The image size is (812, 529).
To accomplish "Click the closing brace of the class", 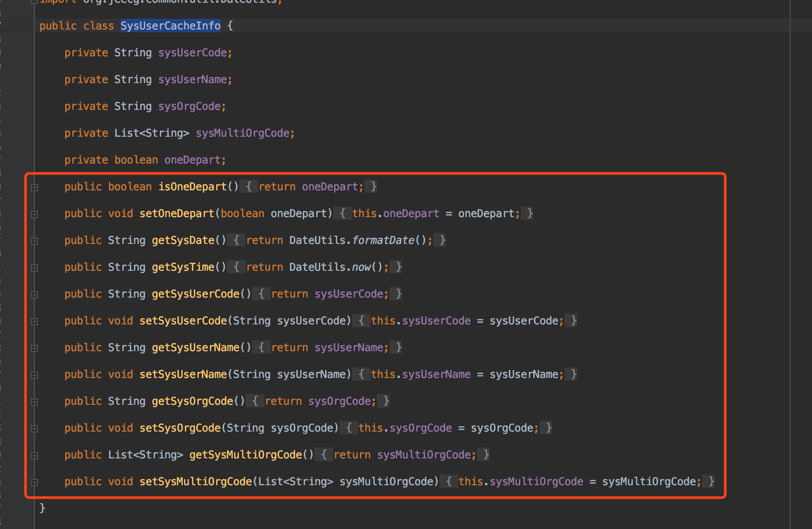I will 42,508.
